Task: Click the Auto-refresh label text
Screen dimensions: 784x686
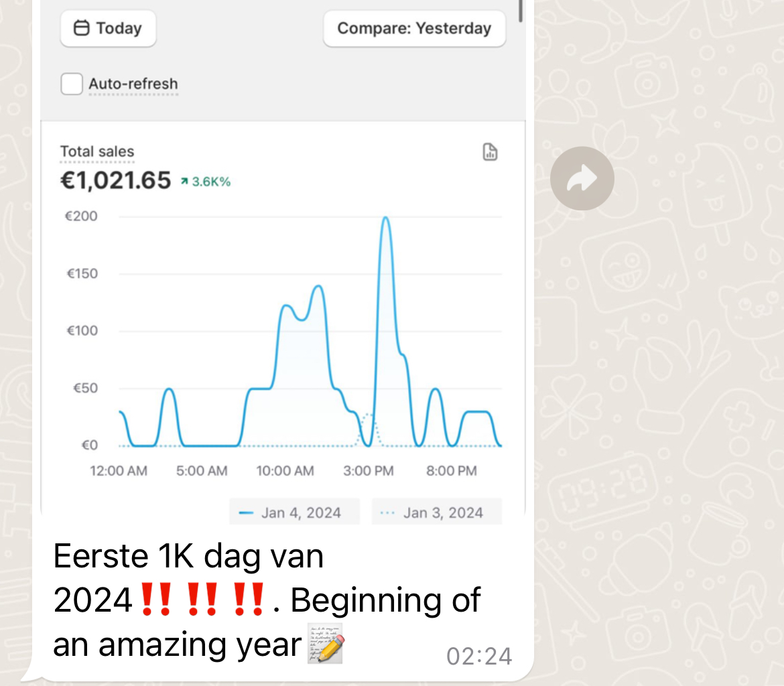Action: pyautogui.click(x=133, y=84)
